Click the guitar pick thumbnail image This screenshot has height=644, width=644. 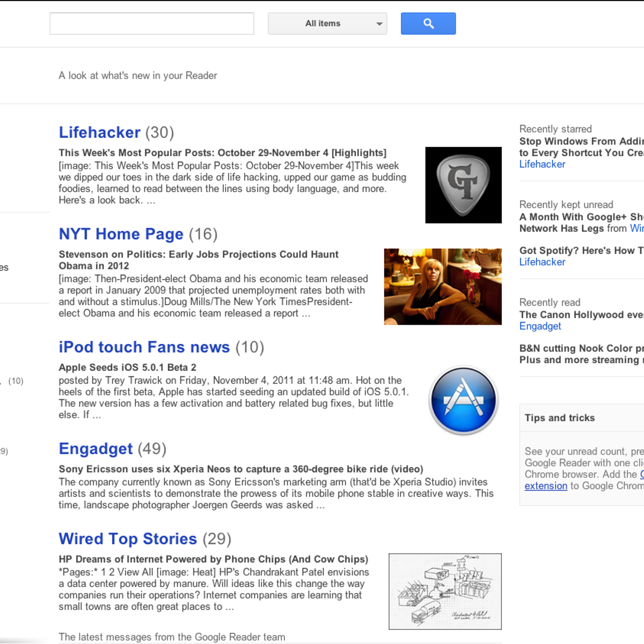[x=463, y=185]
